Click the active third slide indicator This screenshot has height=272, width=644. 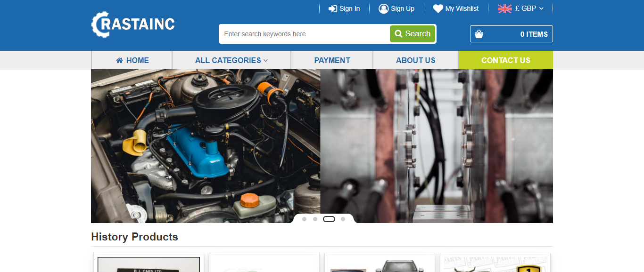329,219
